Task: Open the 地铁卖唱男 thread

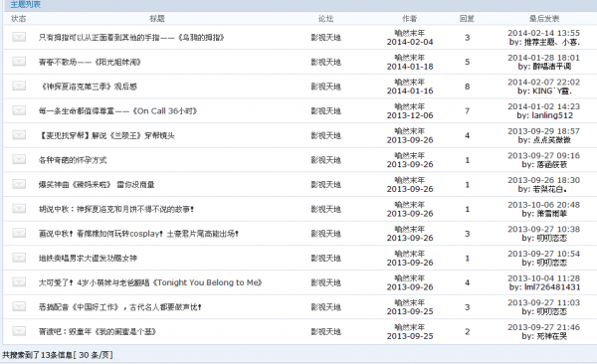Action: [x=88, y=259]
